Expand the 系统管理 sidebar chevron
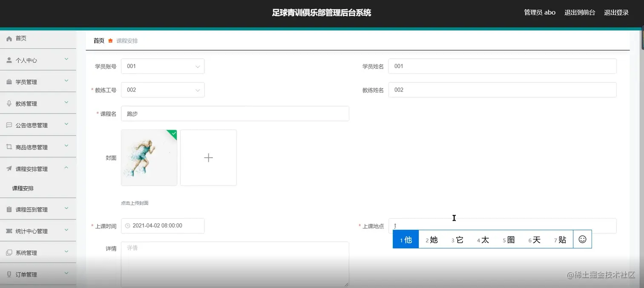The image size is (644, 288). [x=66, y=252]
